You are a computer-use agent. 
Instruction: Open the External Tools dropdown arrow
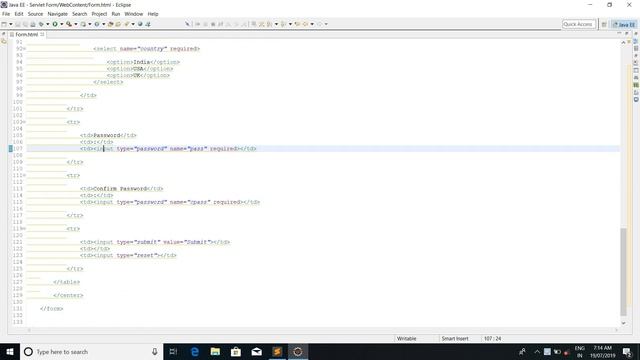pyautogui.click(x=76, y=24)
